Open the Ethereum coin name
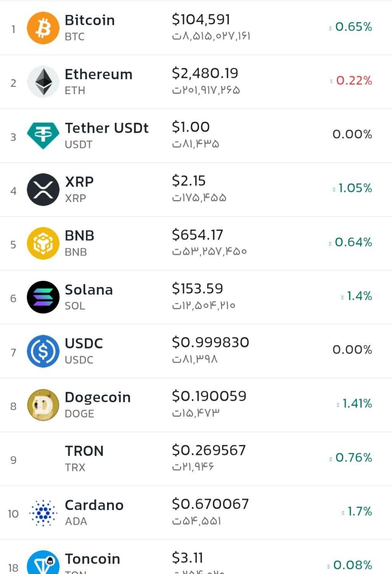Image resolution: width=392 pixels, height=574 pixels. [x=99, y=74]
